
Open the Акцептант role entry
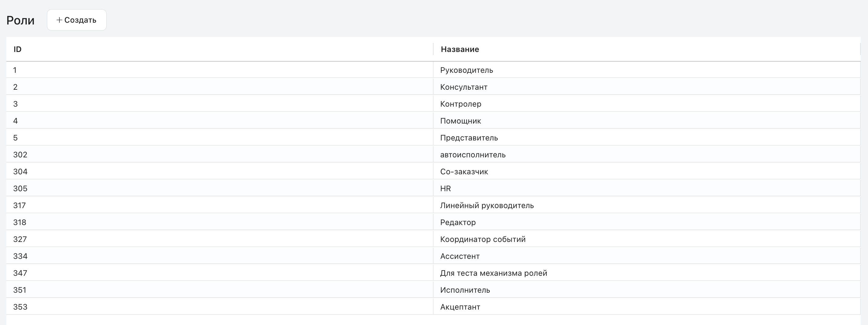[460, 307]
